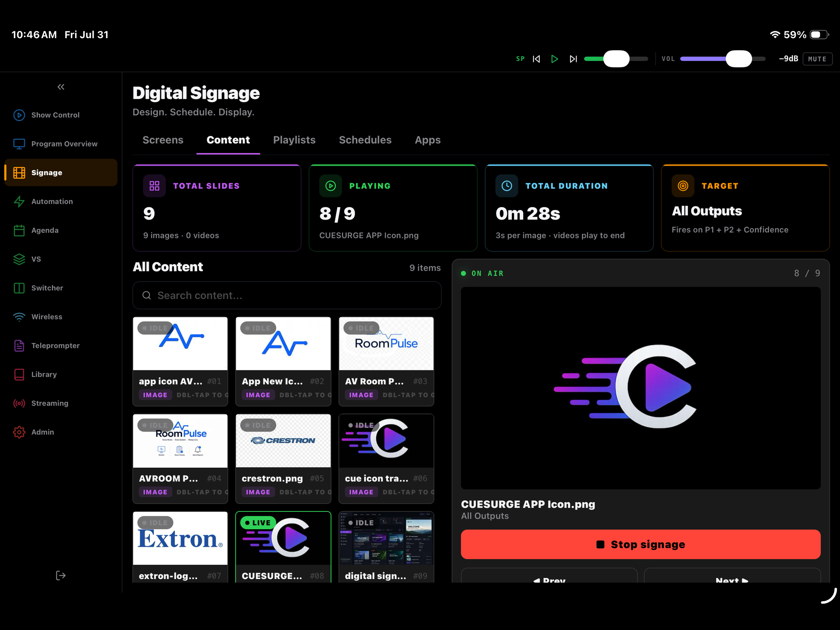Click the -9dB volume readout
The image size is (840, 630).
click(x=788, y=59)
